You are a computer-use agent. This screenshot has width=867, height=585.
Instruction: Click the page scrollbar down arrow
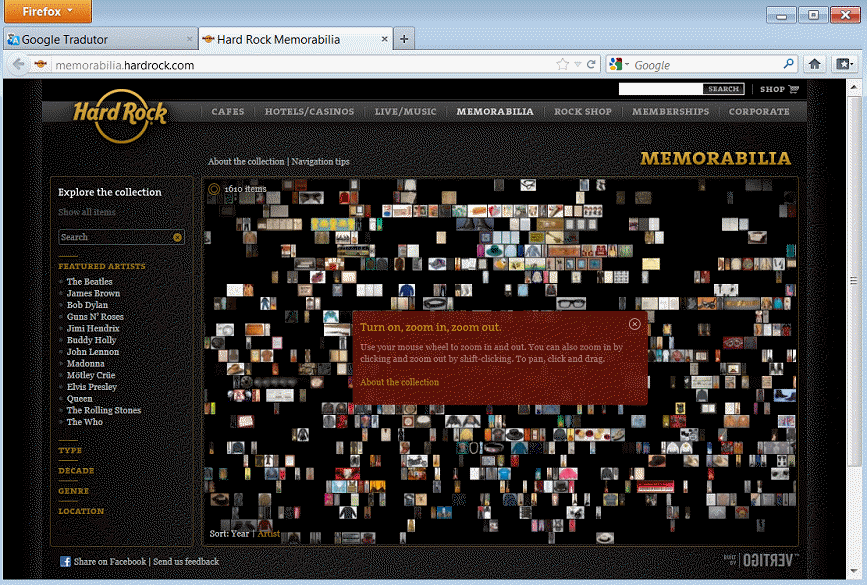(854, 571)
